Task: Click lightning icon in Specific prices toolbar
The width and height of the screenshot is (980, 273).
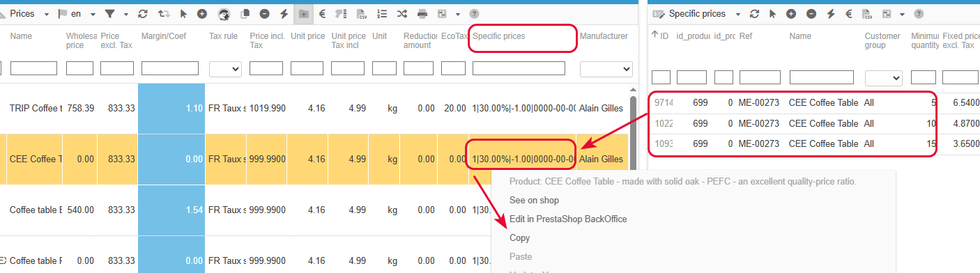Action: (x=830, y=14)
